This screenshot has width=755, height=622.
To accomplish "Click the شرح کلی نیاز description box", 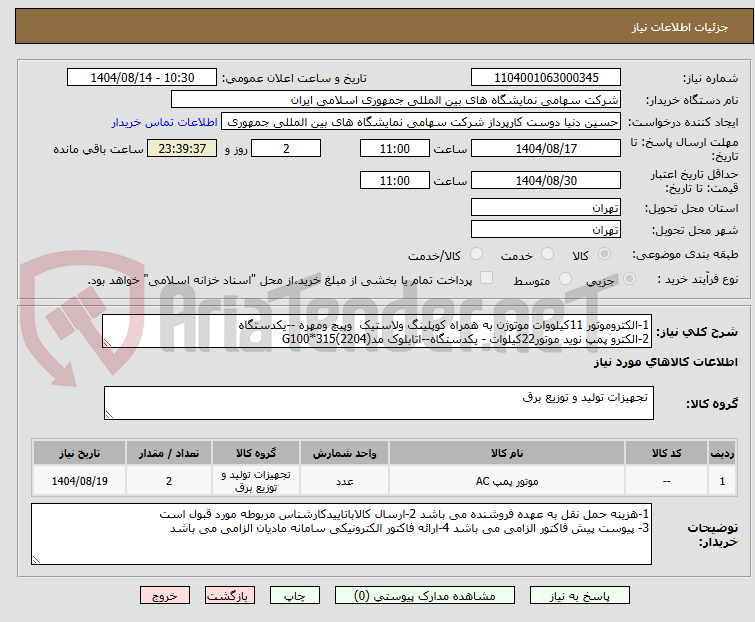I will [377, 331].
